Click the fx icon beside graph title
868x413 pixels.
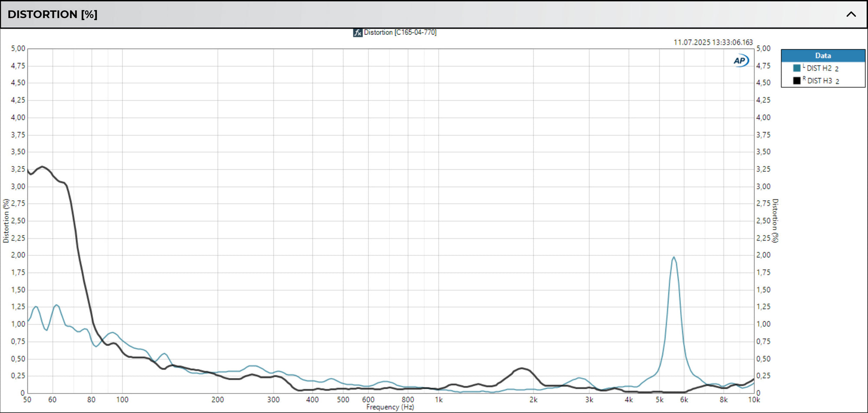358,33
